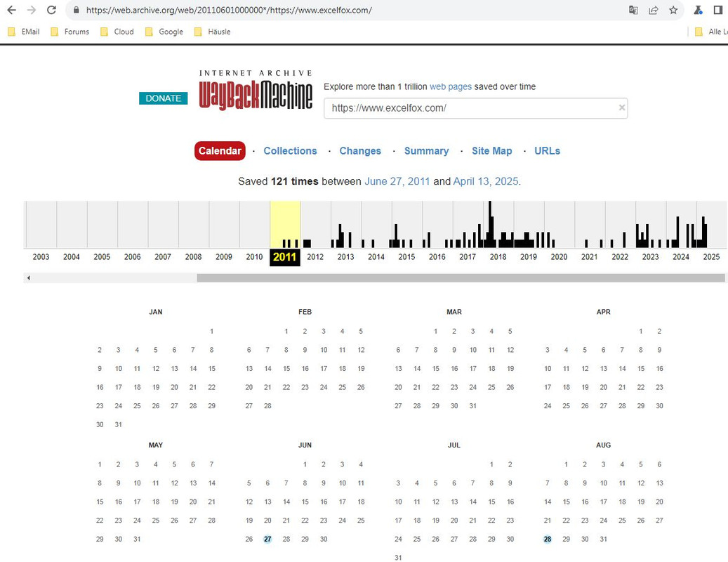Clear the URL search box with the X
Viewport: 728px width, 562px height.
(x=622, y=107)
